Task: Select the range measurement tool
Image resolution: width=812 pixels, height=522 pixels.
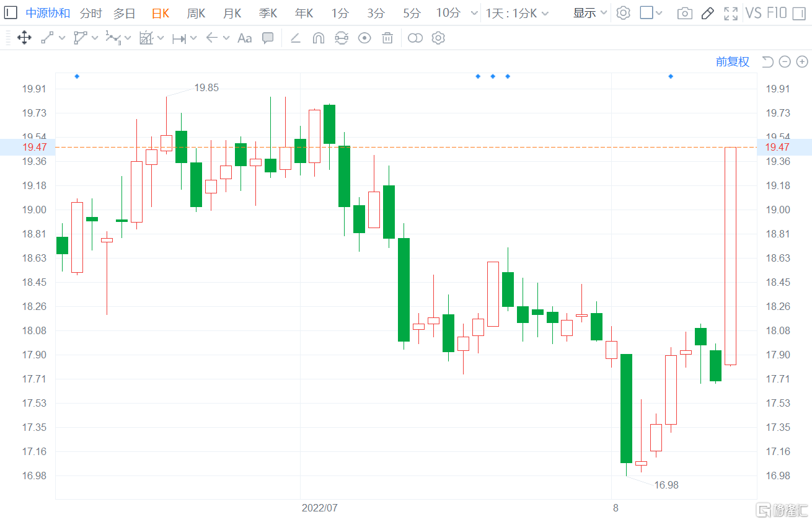Action: (x=179, y=38)
